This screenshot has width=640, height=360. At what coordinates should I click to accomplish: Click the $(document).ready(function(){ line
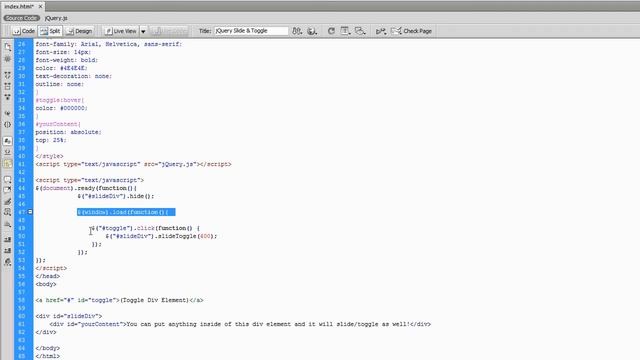[x=86, y=188]
